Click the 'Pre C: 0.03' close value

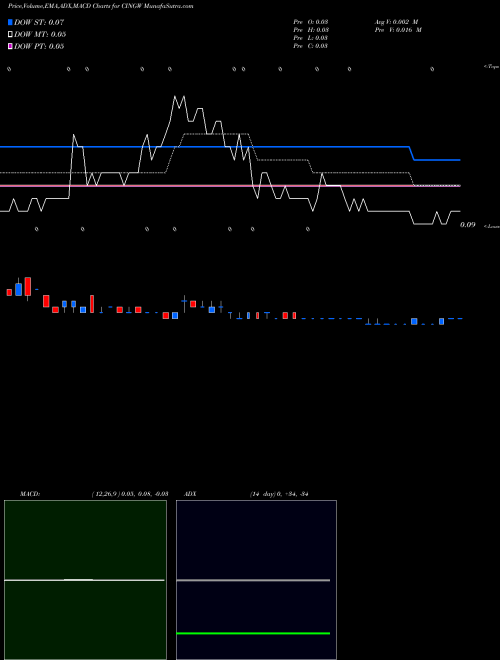tap(311, 46)
